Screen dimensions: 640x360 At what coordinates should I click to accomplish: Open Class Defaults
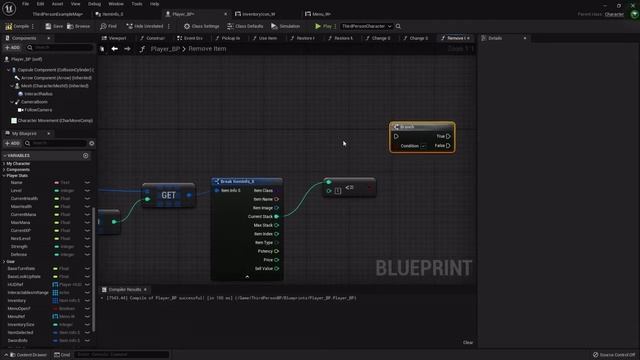point(245,26)
